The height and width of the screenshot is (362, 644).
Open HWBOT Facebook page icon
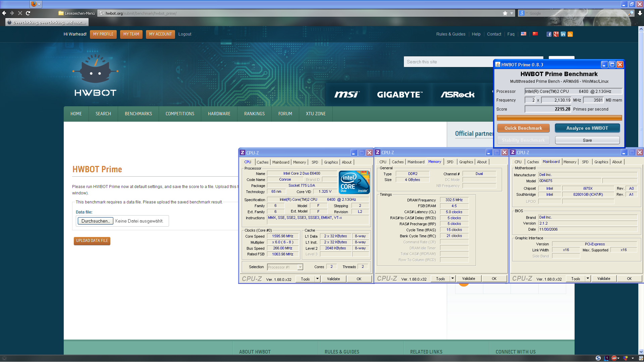549,34
